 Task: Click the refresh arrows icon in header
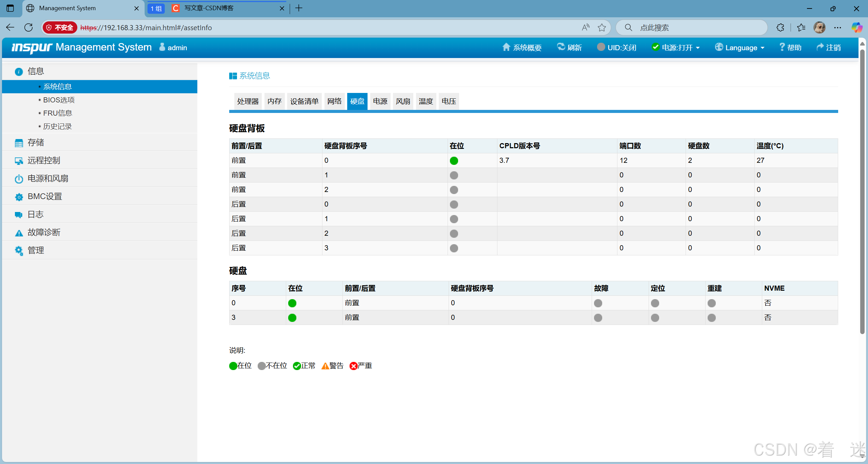click(x=561, y=47)
